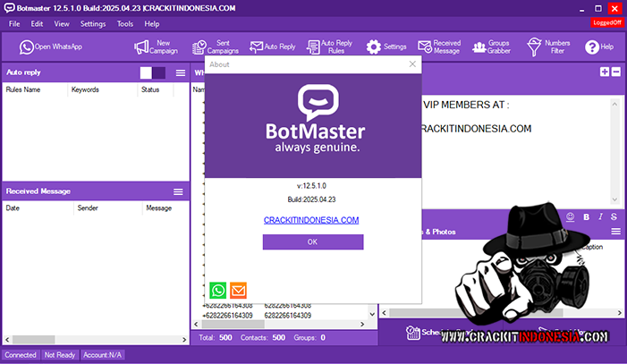Toggle the Auto reply on/off switch

coord(153,72)
